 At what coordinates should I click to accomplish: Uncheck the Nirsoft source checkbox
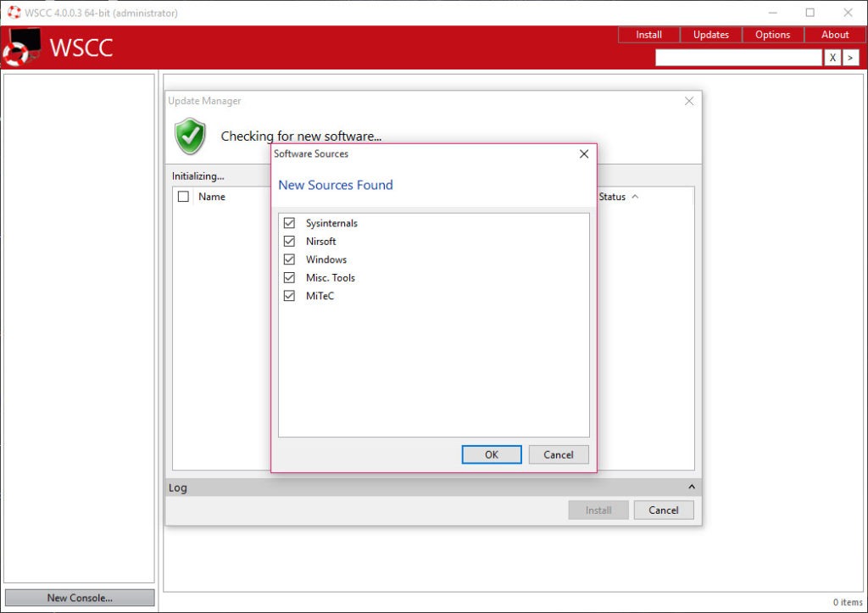[x=289, y=241]
